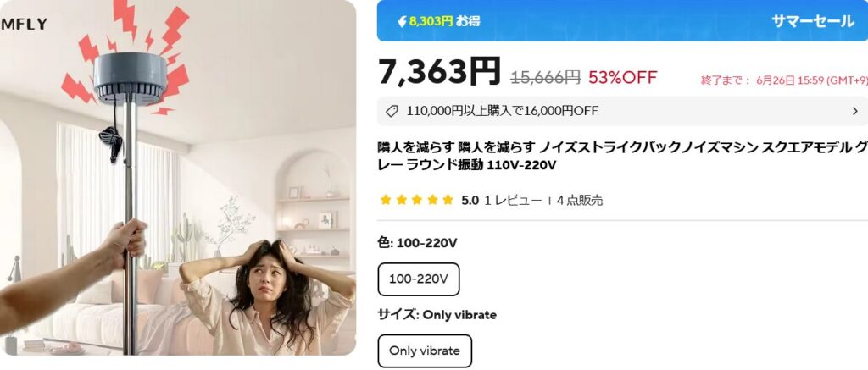Click the fifth rating star
Image resolution: width=868 pixels, height=370 pixels.
point(448,200)
